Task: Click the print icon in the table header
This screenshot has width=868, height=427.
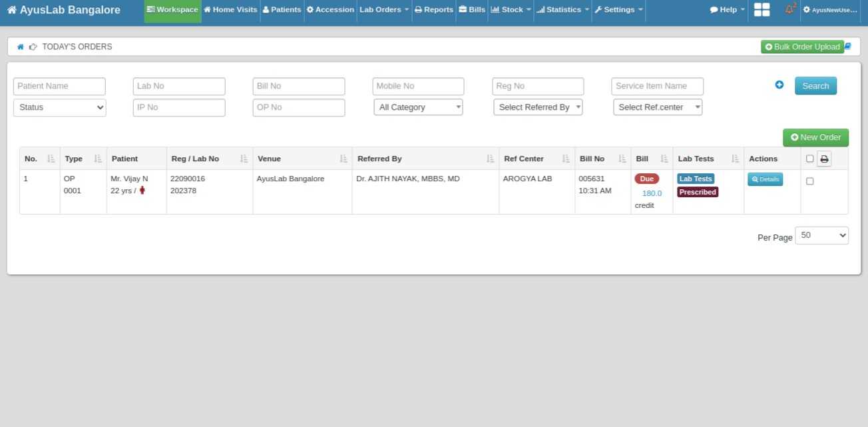Action: point(824,159)
